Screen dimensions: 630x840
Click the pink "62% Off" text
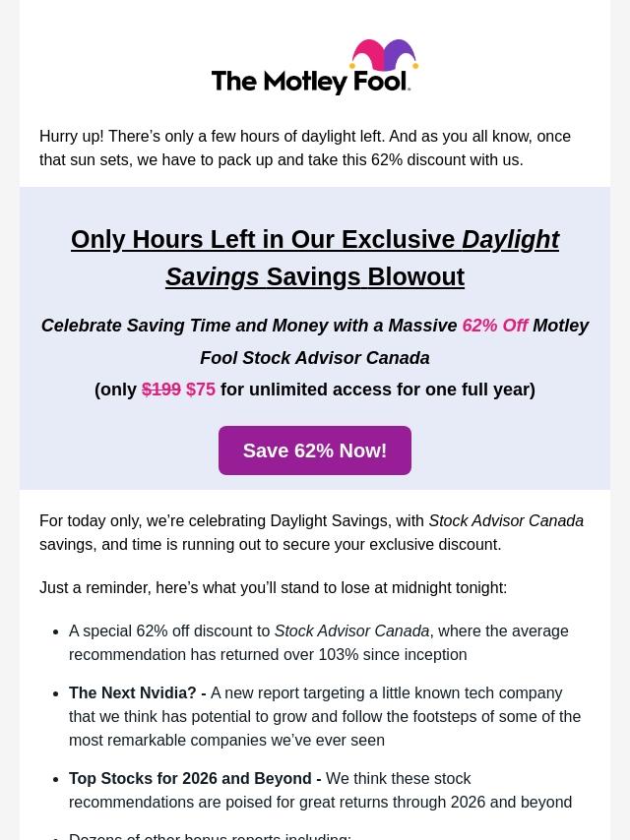[x=494, y=326]
